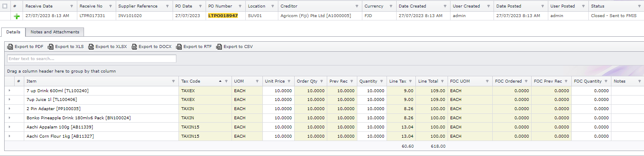Image resolution: width=644 pixels, height=156 pixels.
Task: Expand the Aachi Corn Flour 1kg row
Action: pyautogui.click(x=9, y=136)
